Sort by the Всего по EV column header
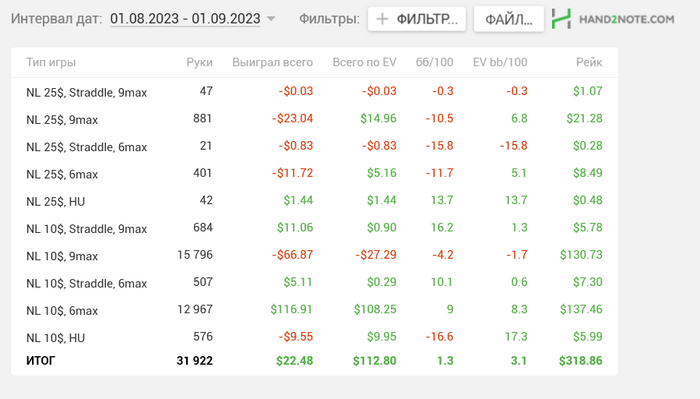This screenshot has width=700, height=399. pyautogui.click(x=364, y=62)
